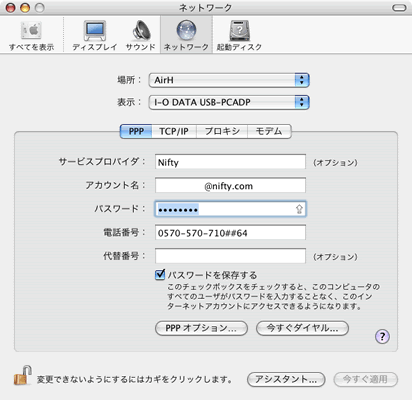Click the caps lock arrow in password field
The height and width of the screenshot is (400, 412).
tap(299, 209)
